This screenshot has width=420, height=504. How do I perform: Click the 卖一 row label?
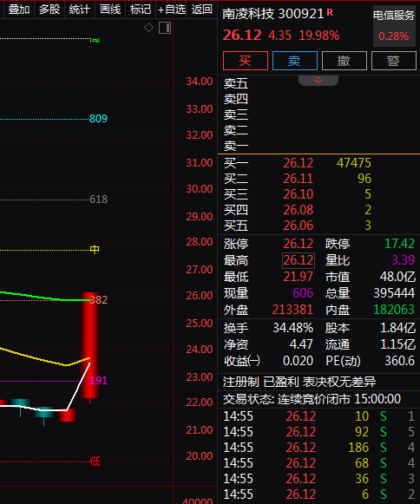click(x=236, y=147)
